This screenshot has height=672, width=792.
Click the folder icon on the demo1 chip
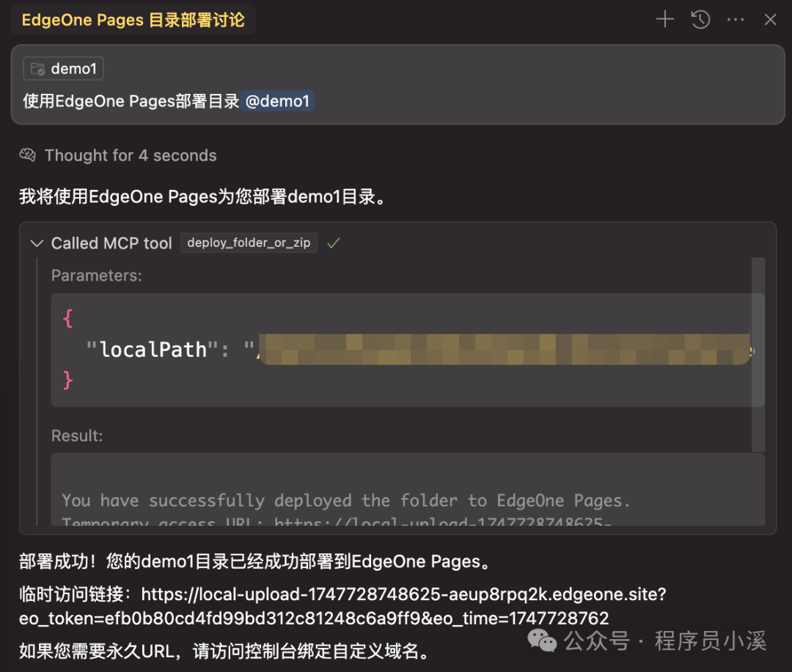38,68
